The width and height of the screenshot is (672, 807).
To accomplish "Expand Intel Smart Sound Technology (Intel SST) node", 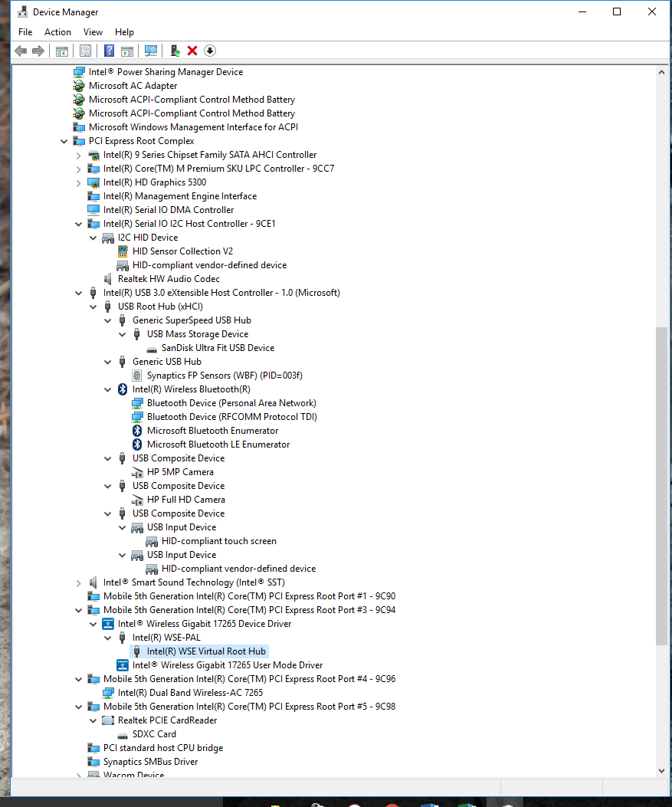I will tap(78, 583).
